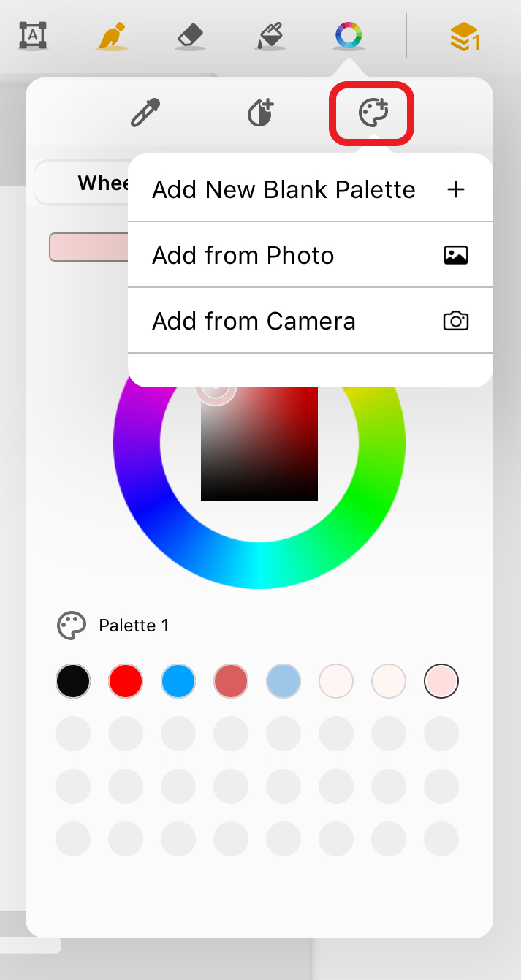Select the light blue palette swatch

[284, 682]
